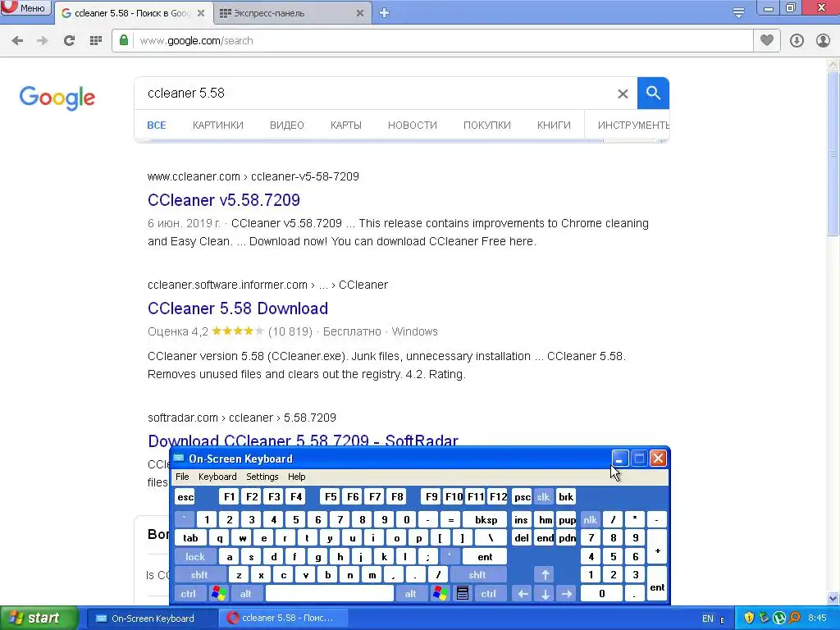840x630 pixels.
Task: Select the КАРТИНКИ search tab
Action: coord(218,126)
